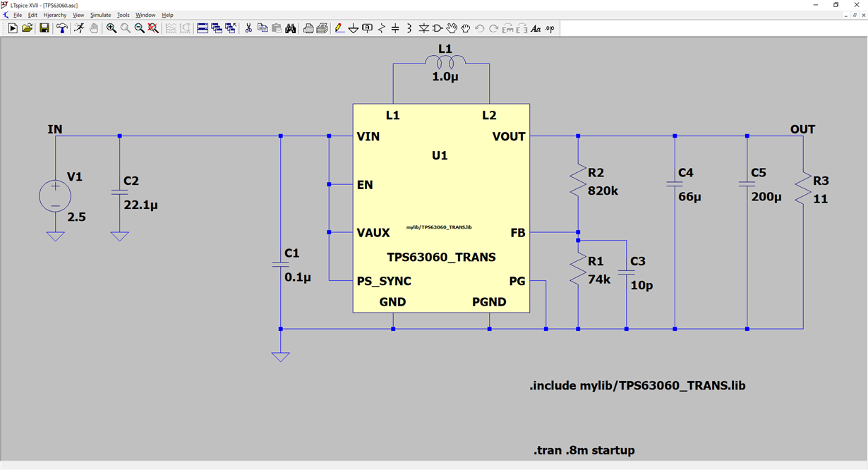This screenshot has height=470, width=868.
Task: Click the IN net label
Action: pyautogui.click(x=54, y=129)
